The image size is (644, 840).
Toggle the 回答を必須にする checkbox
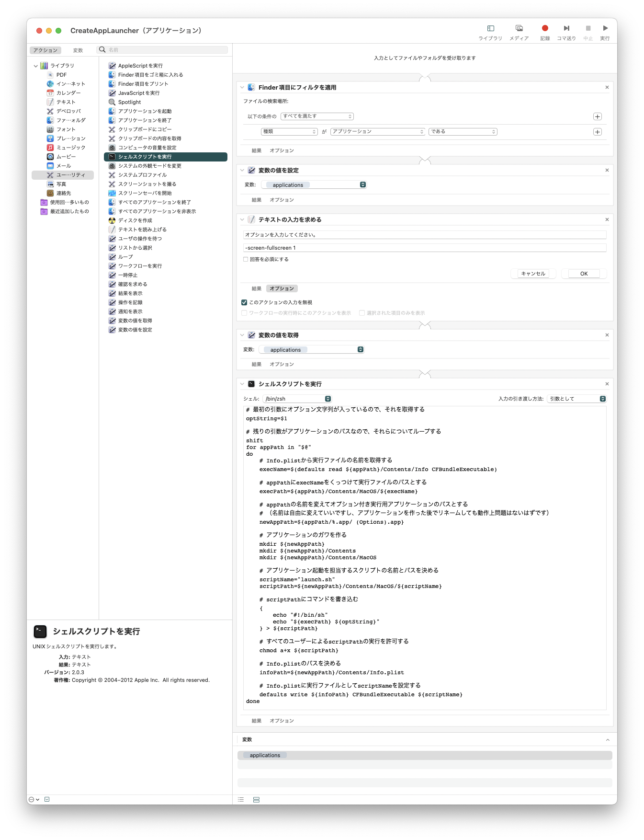pyautogui.click(x=246, y=259)
